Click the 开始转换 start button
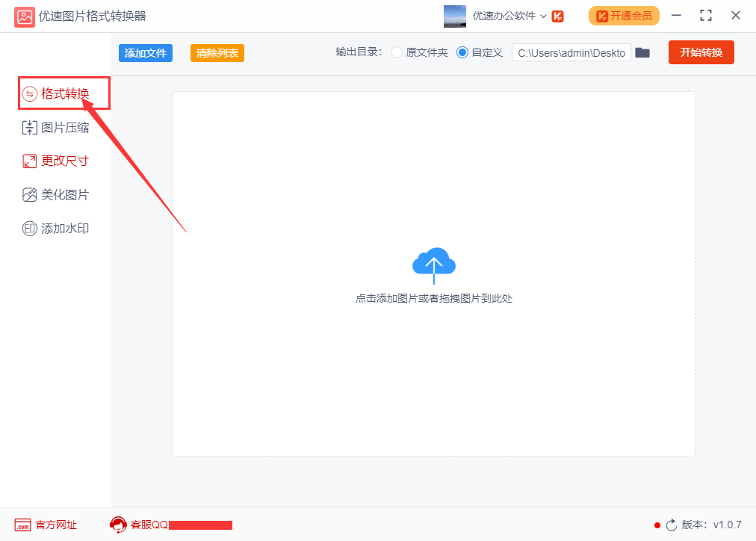756x541 pixels. [701, 52]
